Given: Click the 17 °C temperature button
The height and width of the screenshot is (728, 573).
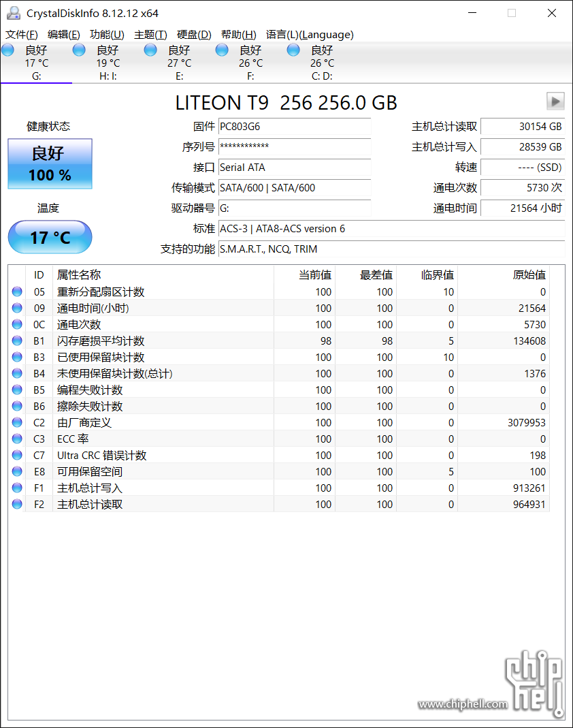Looking at the screenshot, I should [50, 237].
